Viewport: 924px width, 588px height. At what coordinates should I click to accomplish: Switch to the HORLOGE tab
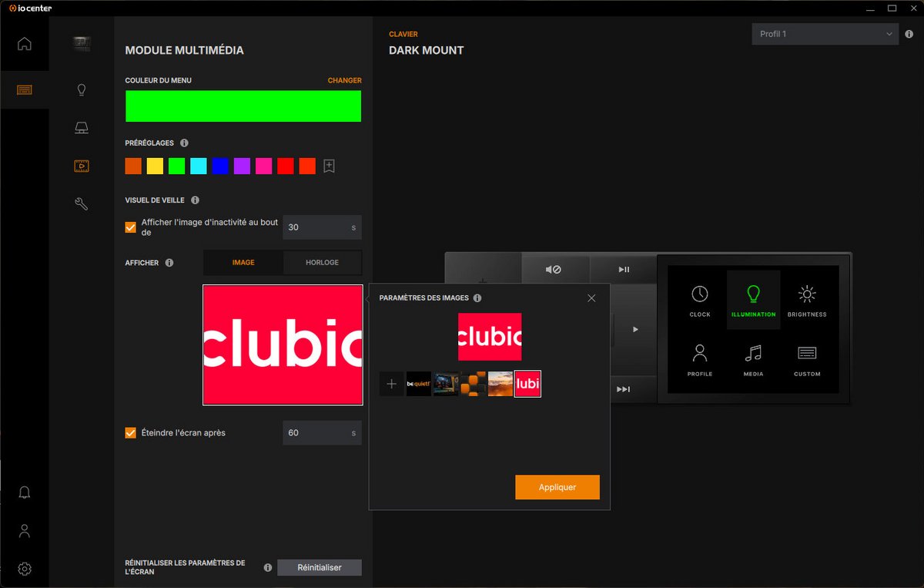coord(322,263)
